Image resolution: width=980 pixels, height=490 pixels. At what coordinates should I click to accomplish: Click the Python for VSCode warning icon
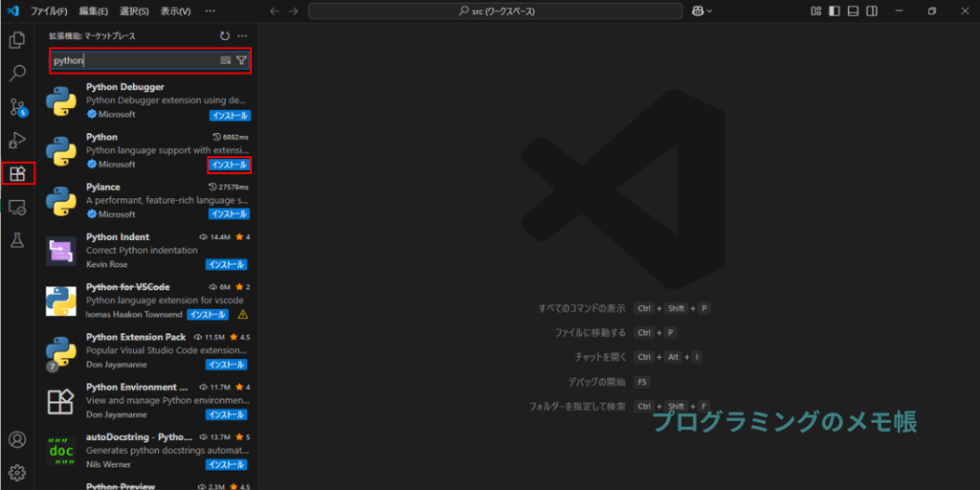click(x=243, y=314)
